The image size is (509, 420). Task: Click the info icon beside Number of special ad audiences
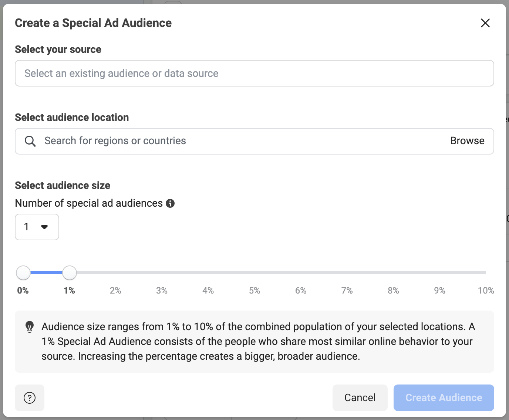(x=170, y=203)
